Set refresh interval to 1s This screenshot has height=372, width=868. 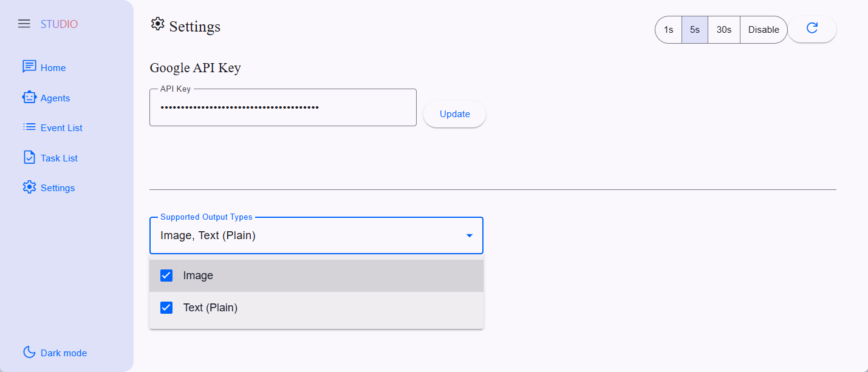(668, 30)
